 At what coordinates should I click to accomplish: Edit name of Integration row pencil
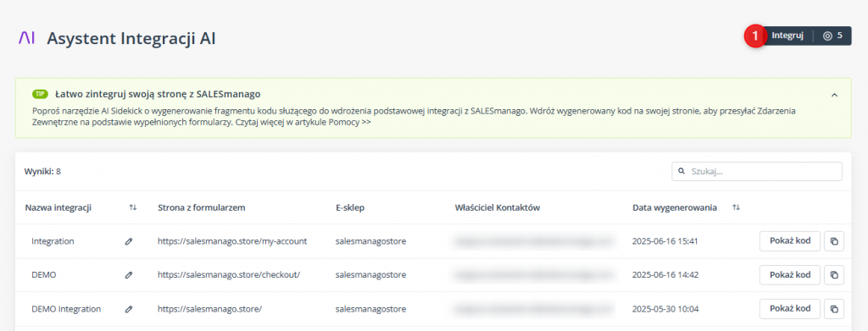tap(129, 241)
